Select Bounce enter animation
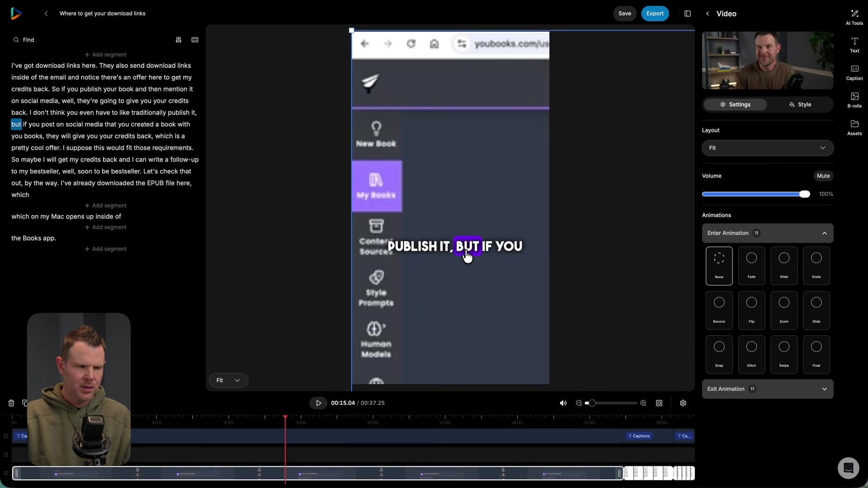 tap(719, 310)
